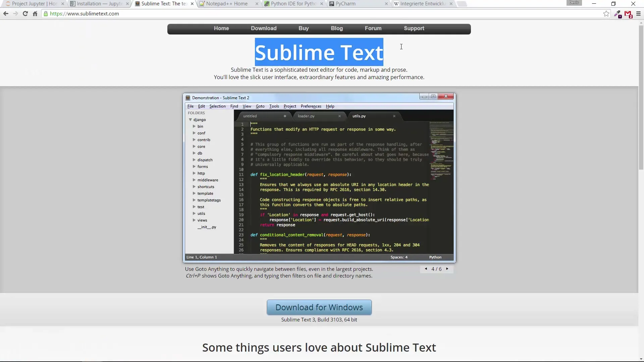Image resolution: width=644 pixels, height=362 pixels.
Task: Click the demo window minimap thumbnail
Action: [x=441, y=151]
